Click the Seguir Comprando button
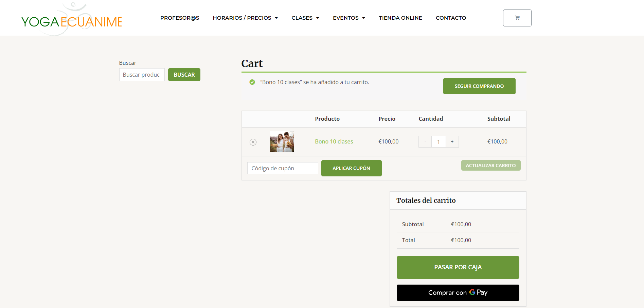Viewport: 644px width, 308px height. point(479,86)
